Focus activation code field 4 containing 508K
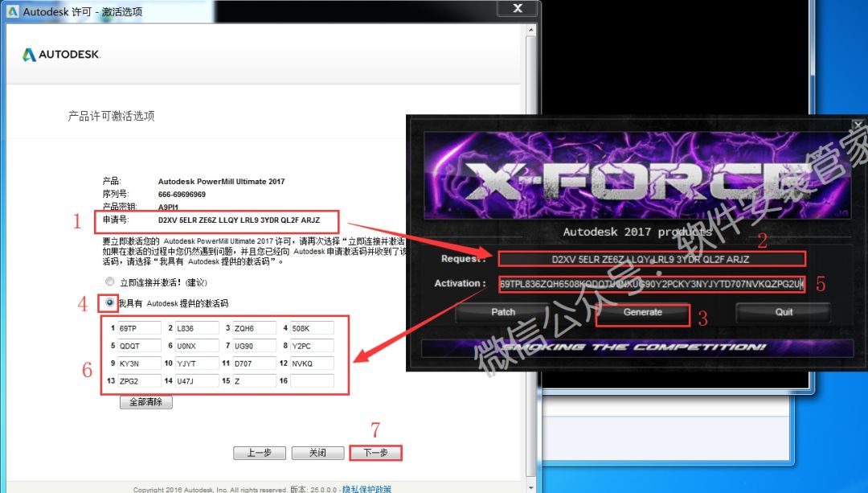Image resolution: width=868 pixels, height=493 pixels. pos(312,328)
